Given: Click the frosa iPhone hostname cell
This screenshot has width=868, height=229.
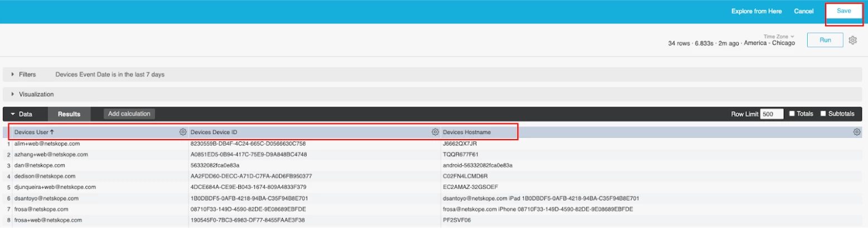Looking at the screenshot, I should pos(538,209).
